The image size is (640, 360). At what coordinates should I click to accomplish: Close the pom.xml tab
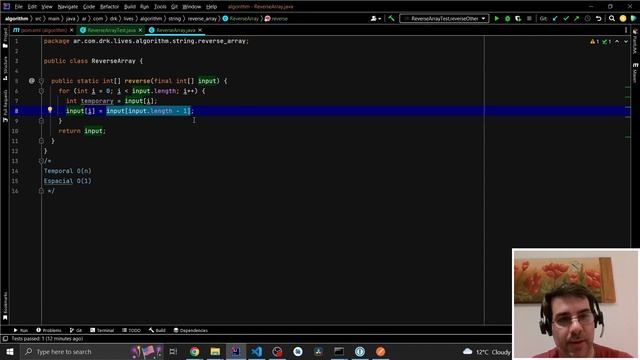(71, 30)
